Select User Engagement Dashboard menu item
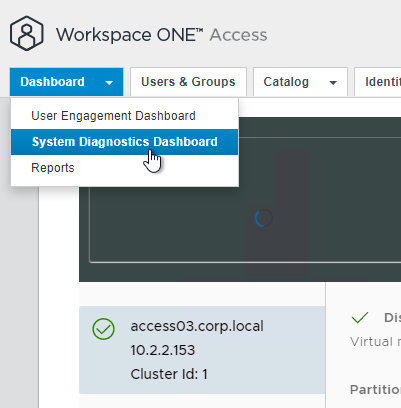The image size is (401, 408). (125, 116)
